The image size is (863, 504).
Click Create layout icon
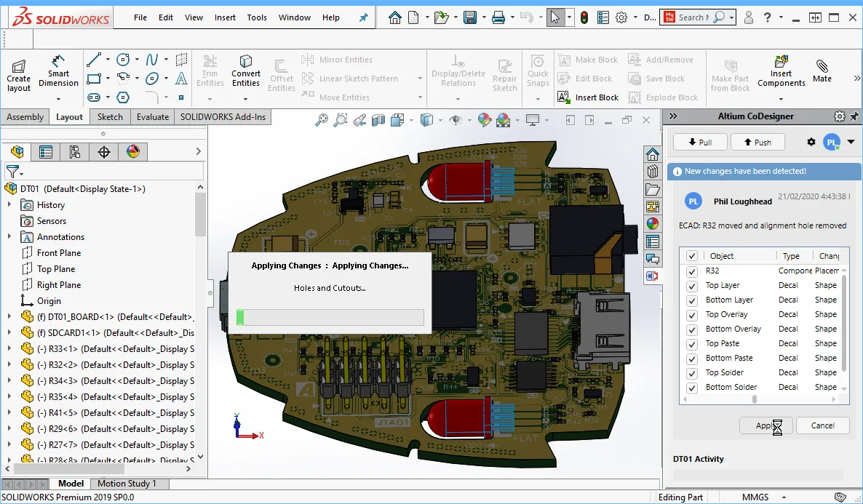point(18,76)
